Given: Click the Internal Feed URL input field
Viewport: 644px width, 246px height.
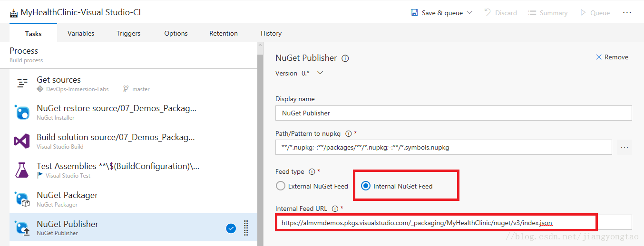Looking at the screenshot, I should pyautogui.click(x=453, y=222).
